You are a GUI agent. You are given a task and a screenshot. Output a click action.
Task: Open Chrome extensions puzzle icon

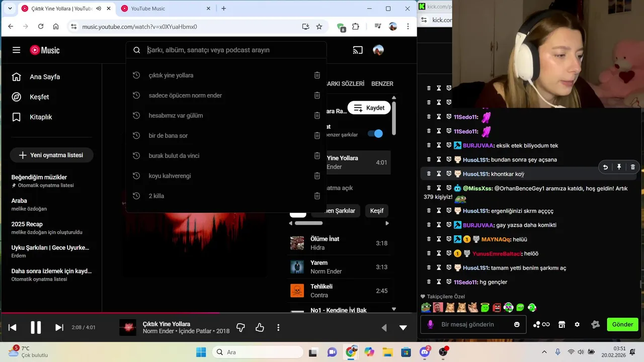pyautogui.click(x=356, y=27)
